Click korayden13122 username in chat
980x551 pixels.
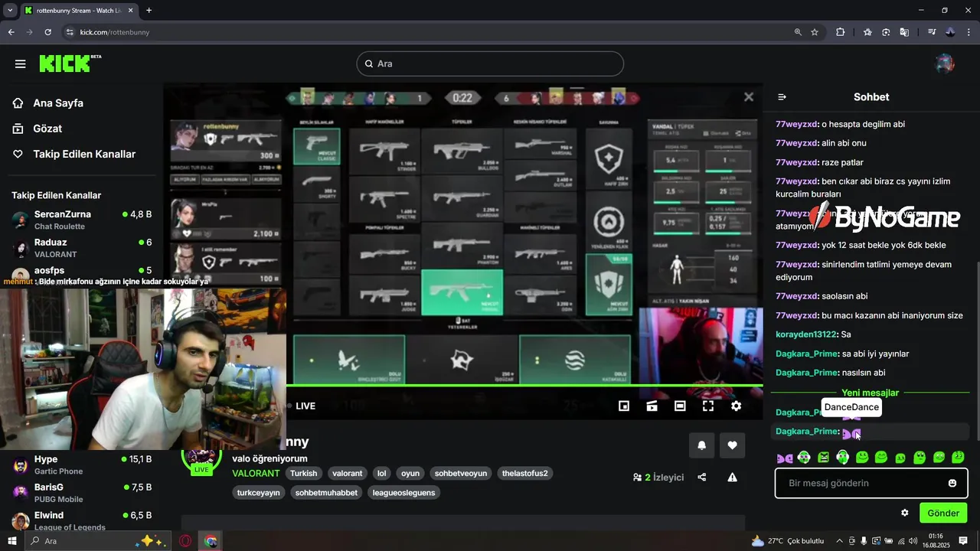point(806,334)
